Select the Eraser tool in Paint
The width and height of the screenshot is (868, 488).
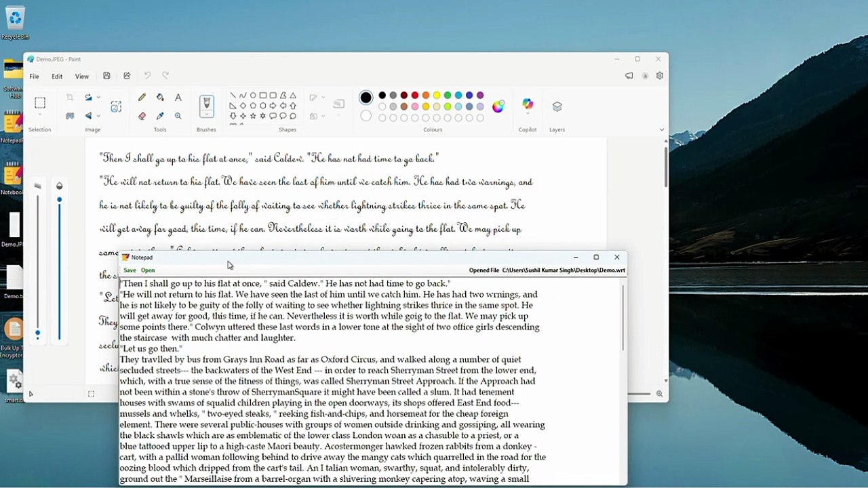pyautogui.click(x=142, y=116)
